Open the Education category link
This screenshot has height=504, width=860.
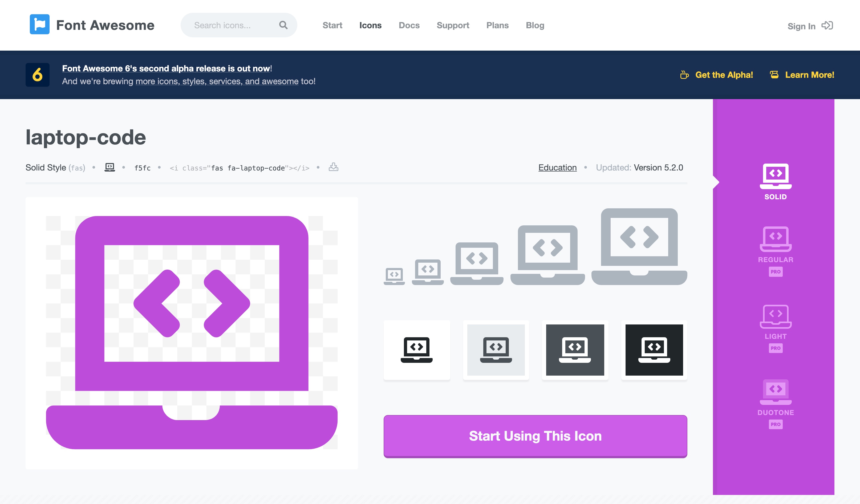[557, 168]
